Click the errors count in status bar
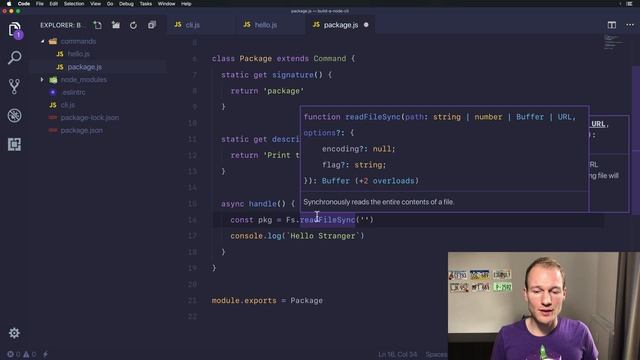 [x=13, y=354]
